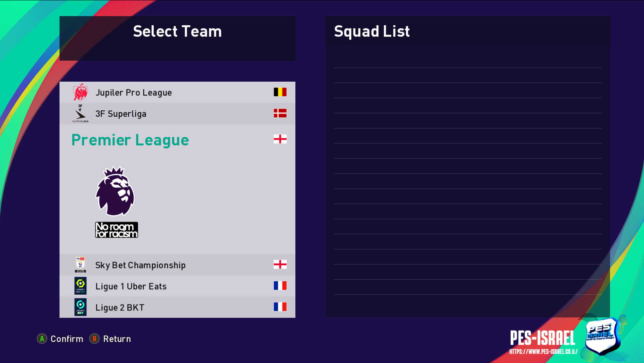Click the highlighted Premier League title
The width and height of the screenshot is (644, 363).
point(130,140)
